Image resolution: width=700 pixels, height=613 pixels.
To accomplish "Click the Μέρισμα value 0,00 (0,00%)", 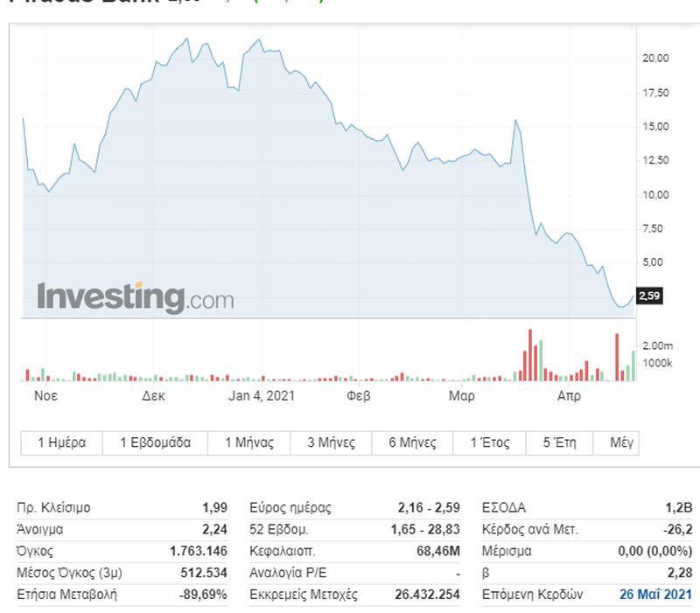I will tap(654, 551).
